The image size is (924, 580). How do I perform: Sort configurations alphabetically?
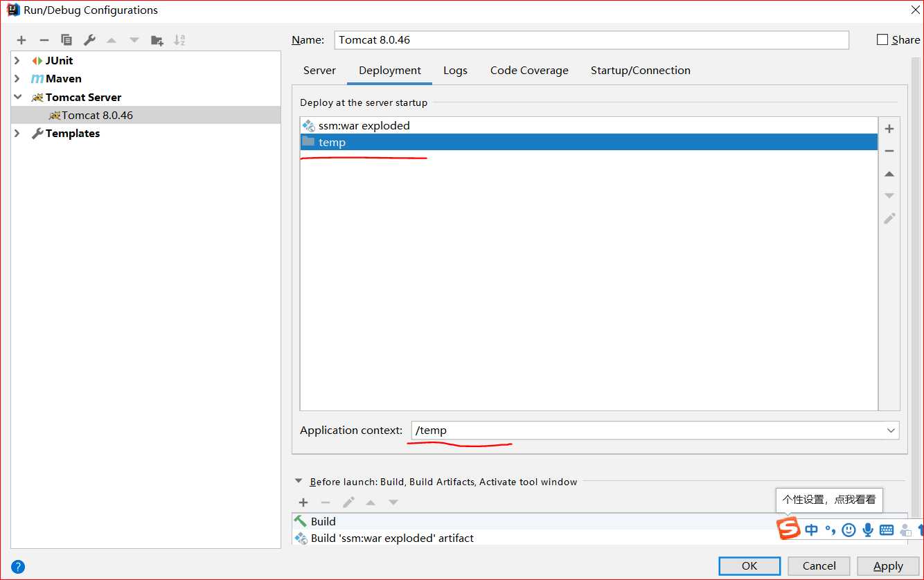click(x=179, y=40)
